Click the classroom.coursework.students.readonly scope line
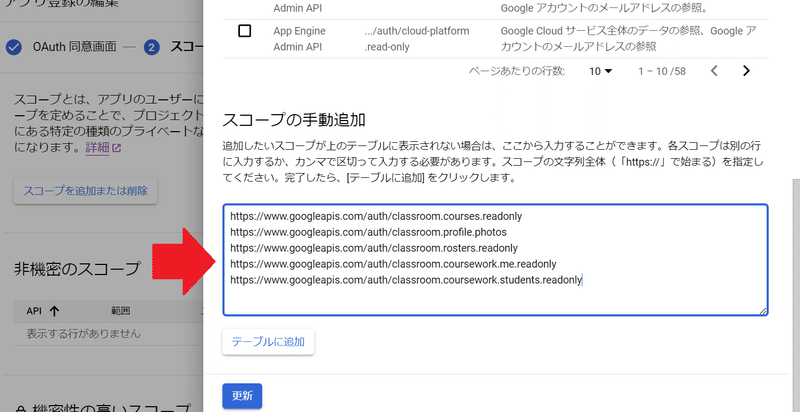 [x=406, y=280]
